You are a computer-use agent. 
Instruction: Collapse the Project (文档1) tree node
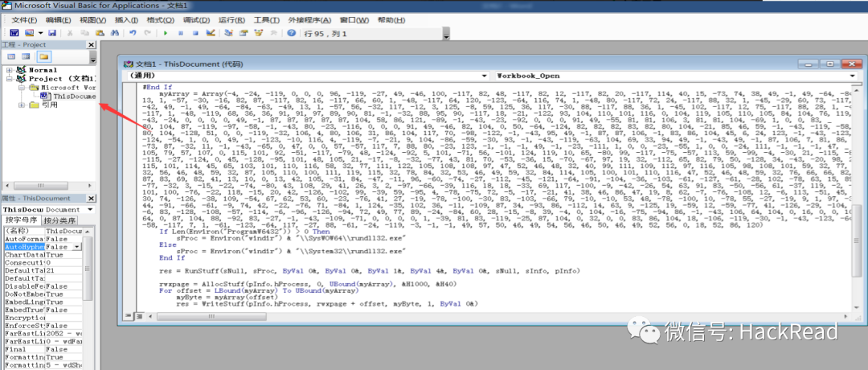[x=9, y=79]
